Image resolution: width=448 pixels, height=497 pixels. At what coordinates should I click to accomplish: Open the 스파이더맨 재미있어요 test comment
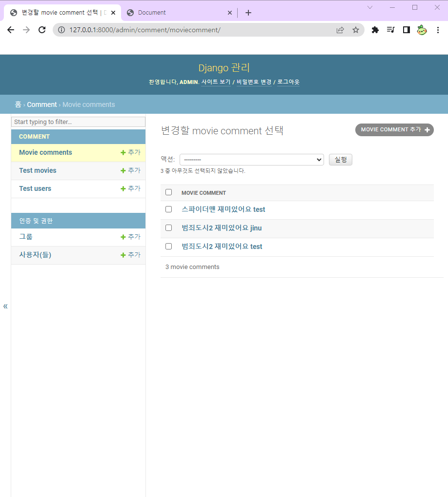[224, 209]
